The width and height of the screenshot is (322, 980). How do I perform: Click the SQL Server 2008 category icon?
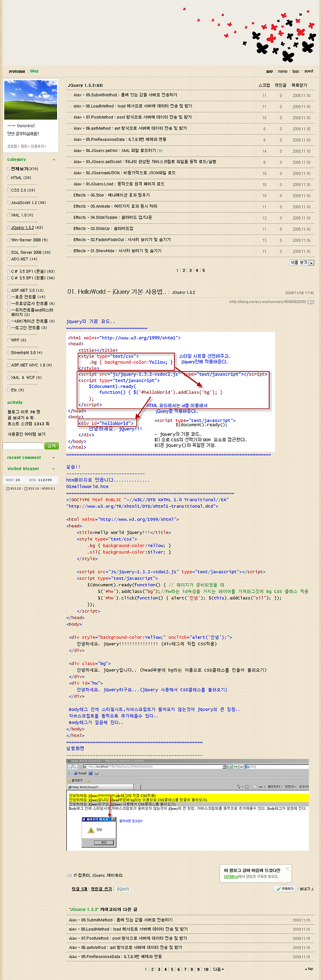click(x=8, y=252)
